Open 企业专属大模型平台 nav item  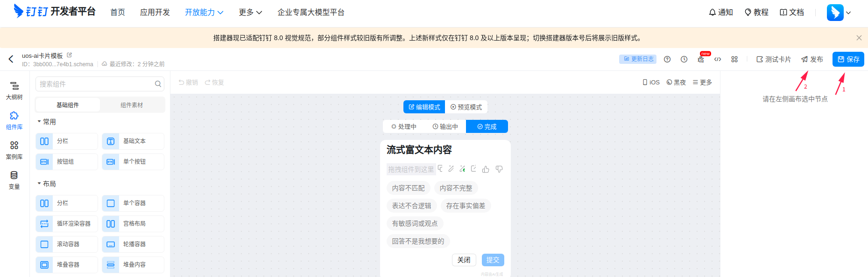tap(311, 13)
